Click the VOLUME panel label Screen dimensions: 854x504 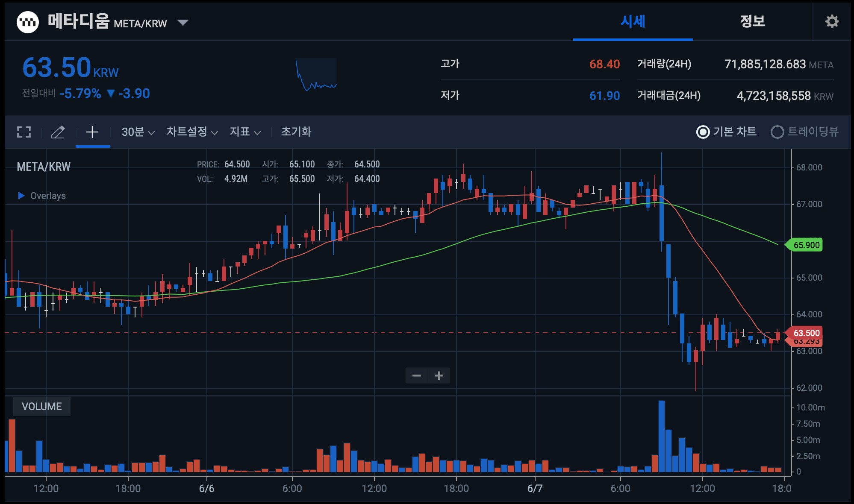pos(41,406)
